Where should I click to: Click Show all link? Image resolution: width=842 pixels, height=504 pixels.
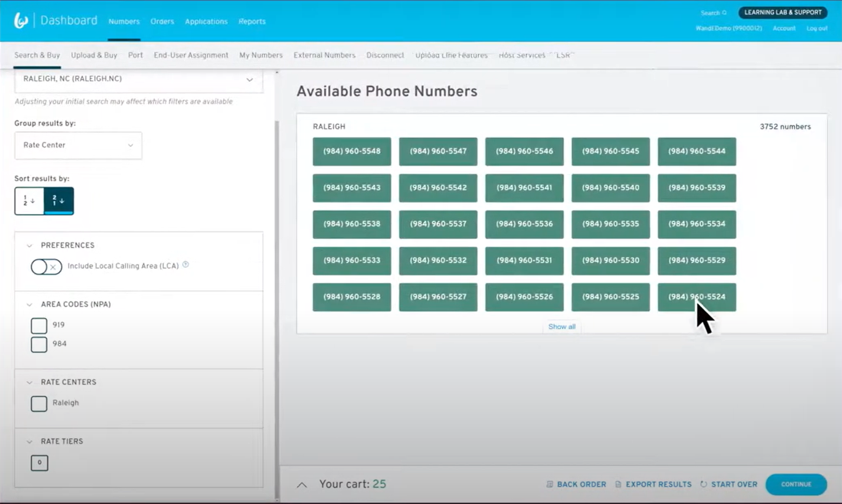(x=562, y=327)
